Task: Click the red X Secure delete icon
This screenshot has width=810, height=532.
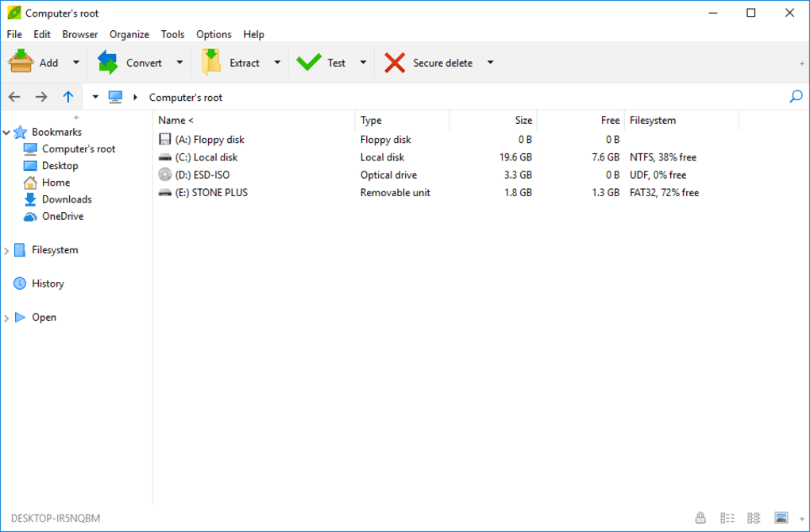Action: [395, 63]
